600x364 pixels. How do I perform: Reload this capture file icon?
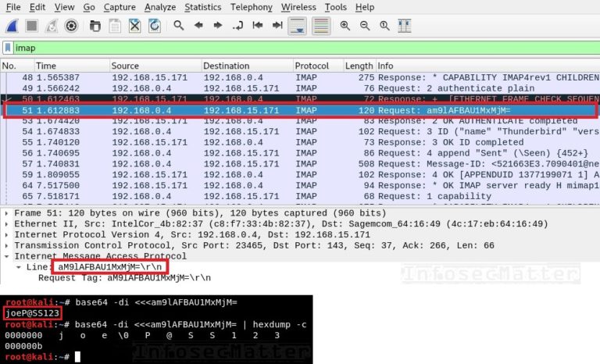click(x=155, y=26)
